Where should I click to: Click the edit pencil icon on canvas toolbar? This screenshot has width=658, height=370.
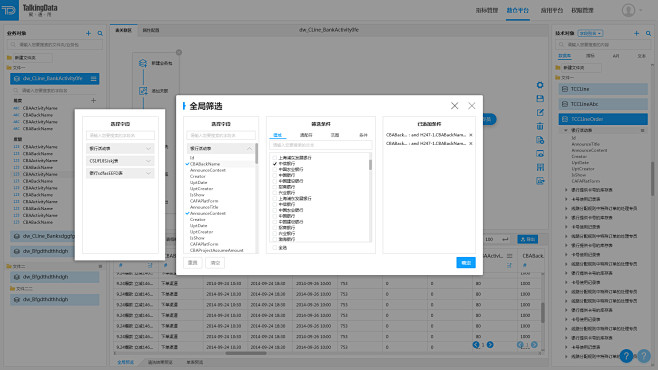(540, 112)
